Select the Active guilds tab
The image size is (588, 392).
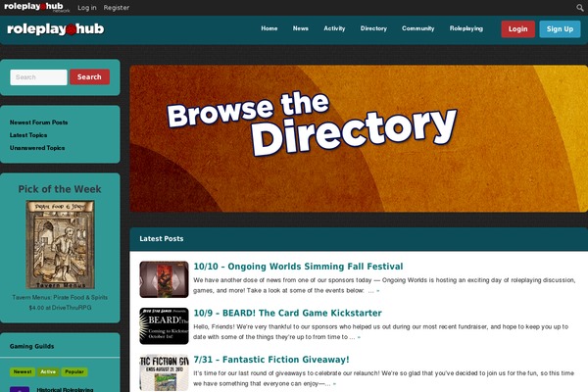point(48,371)
